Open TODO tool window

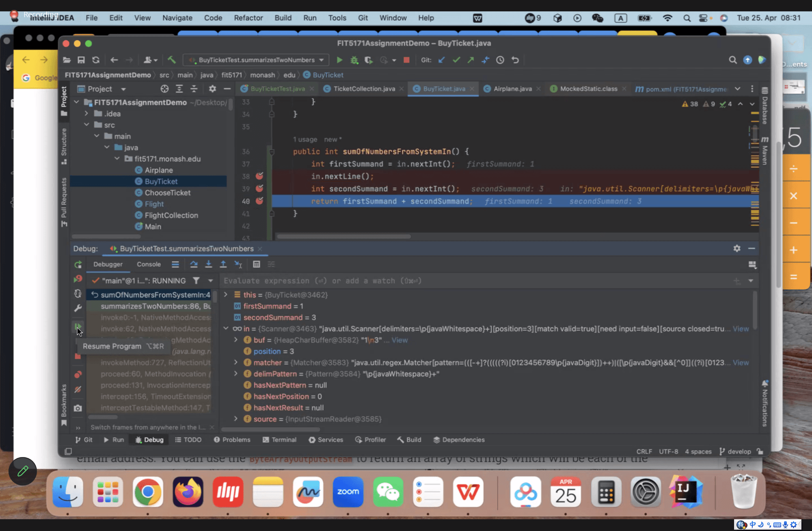point(188,440)
